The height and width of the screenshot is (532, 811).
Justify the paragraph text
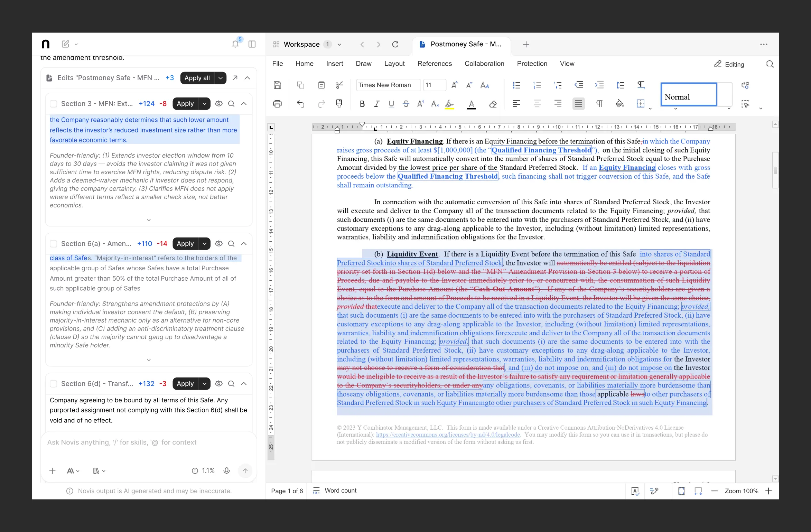click(x=579, y=104)
